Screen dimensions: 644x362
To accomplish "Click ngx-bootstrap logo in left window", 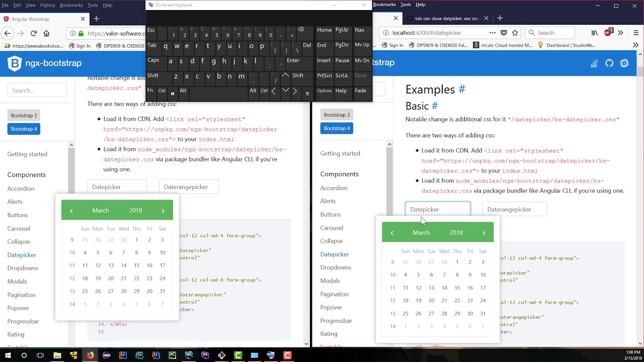I will [44, 63].
